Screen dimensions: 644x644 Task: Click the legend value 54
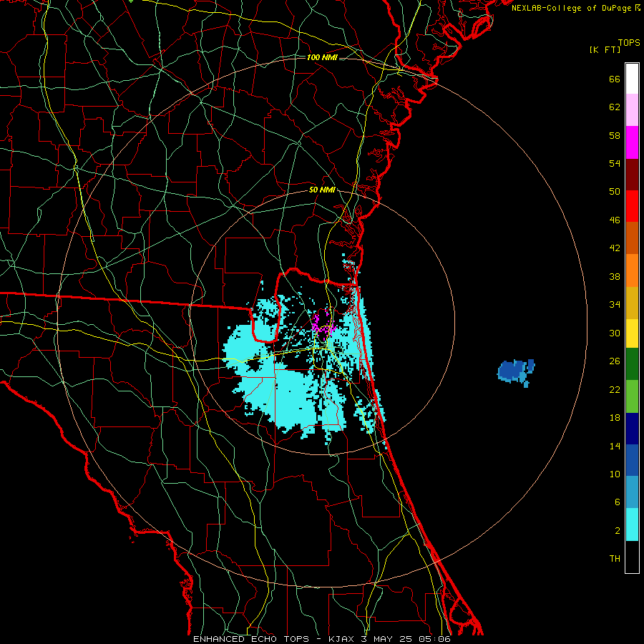coord(615,163)
